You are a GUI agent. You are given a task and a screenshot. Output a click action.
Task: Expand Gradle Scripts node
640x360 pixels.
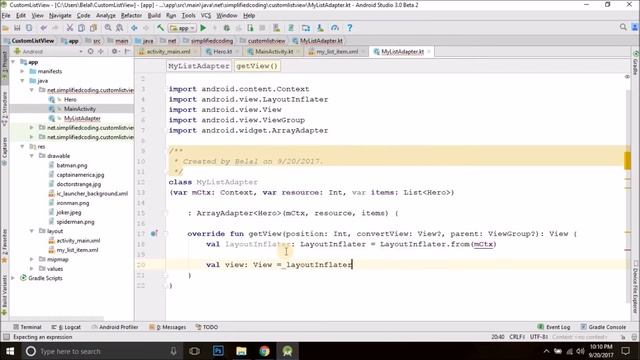13,278
